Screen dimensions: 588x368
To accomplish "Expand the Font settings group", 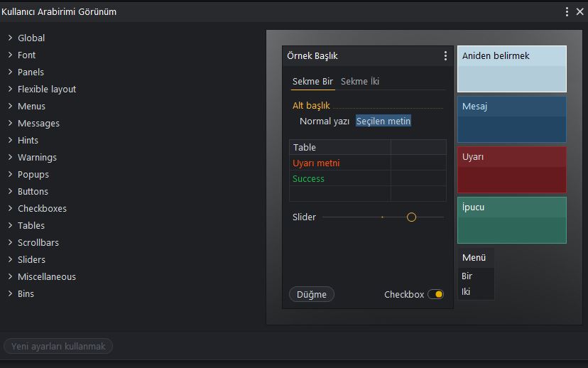I will (10, 55).
